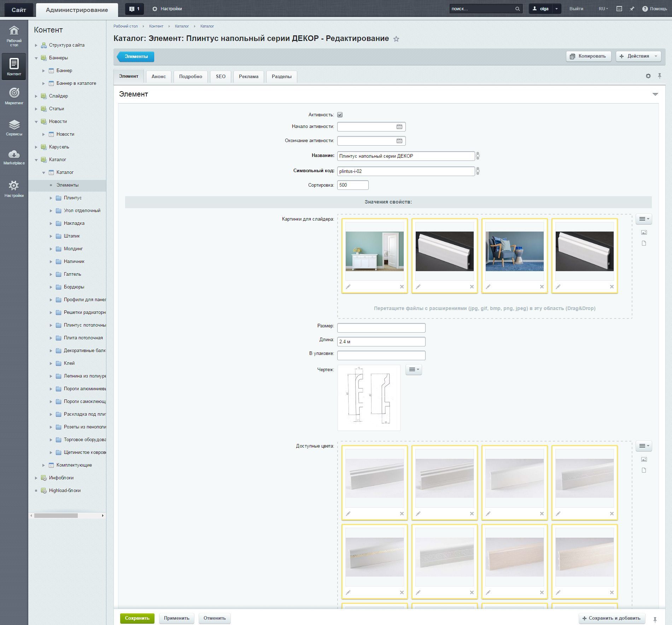The image size is (672, 625).
Task: Collapse the Баннеры tree node
Action: 36,58
